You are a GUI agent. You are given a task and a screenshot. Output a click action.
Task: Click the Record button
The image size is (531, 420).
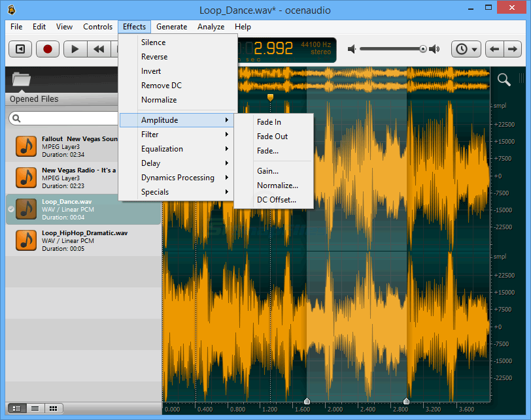tap(48, 49)
